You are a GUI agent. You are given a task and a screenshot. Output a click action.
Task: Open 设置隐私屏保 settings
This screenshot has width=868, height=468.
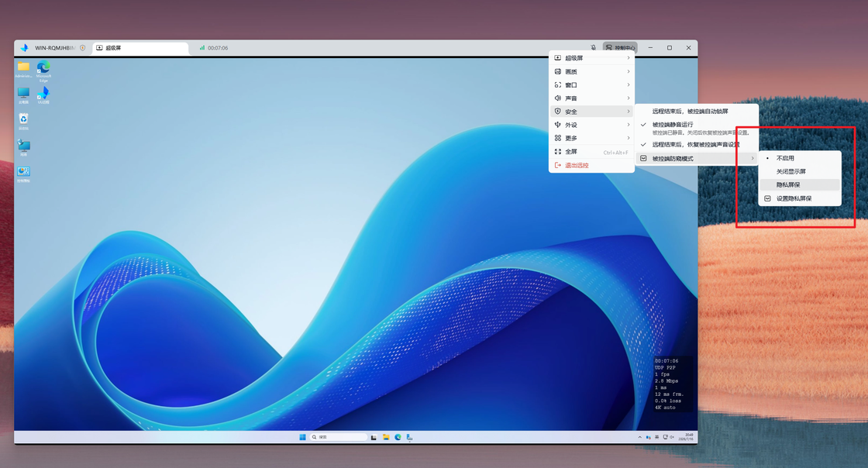[x=800, y=198]
